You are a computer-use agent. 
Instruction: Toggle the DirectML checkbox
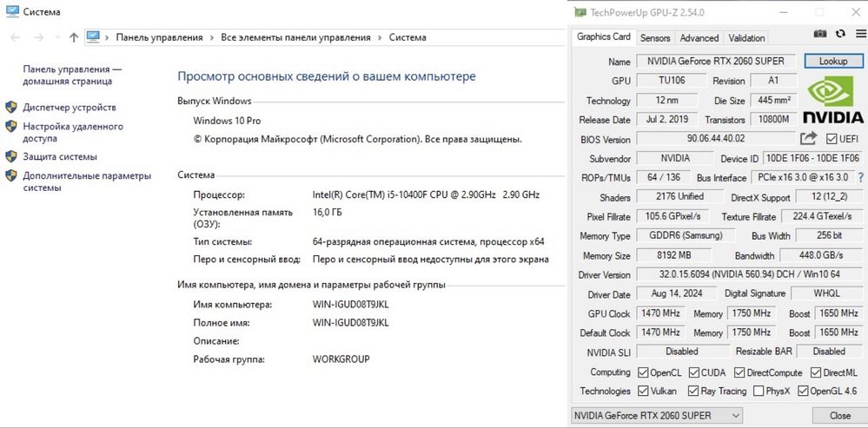pyautogui.click(x=815, y=372)
